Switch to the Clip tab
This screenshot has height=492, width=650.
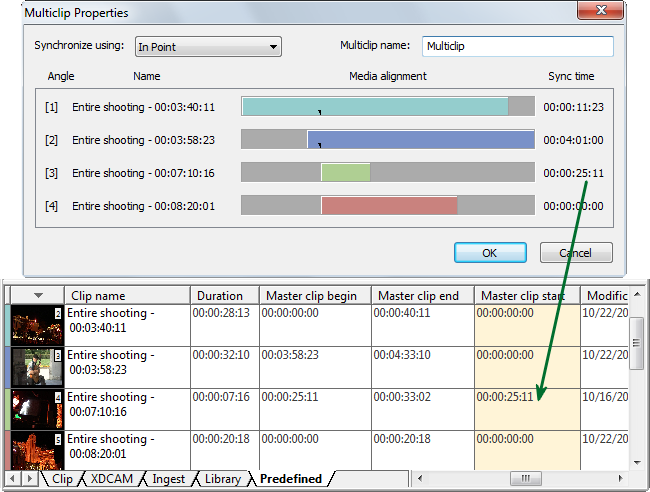(x=62, y=479)
